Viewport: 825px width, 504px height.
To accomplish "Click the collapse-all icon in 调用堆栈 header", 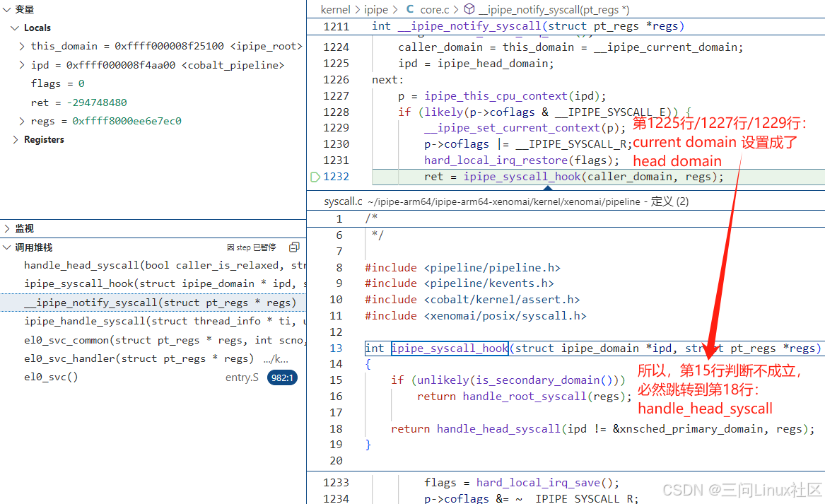I will pyautogui.click(x=294, y=247).
